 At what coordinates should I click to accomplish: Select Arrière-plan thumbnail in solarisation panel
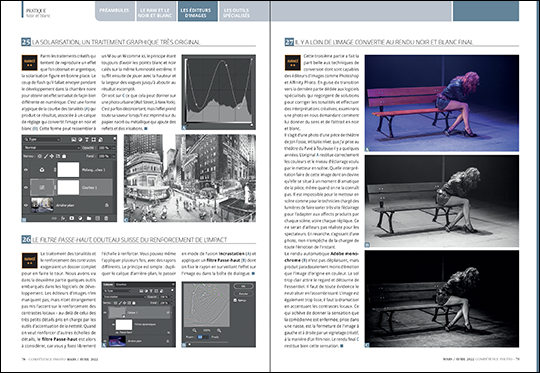[x=42, y=205]
